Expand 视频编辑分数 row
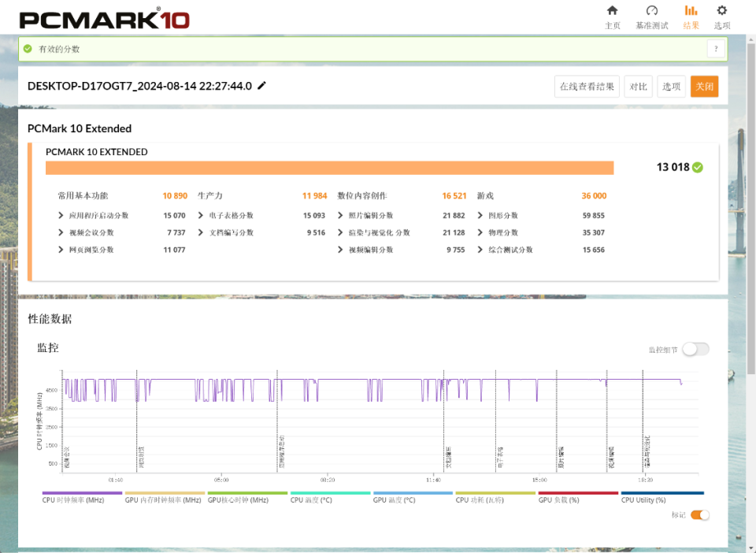Screen dimensions: 756x553 (340, 250)
